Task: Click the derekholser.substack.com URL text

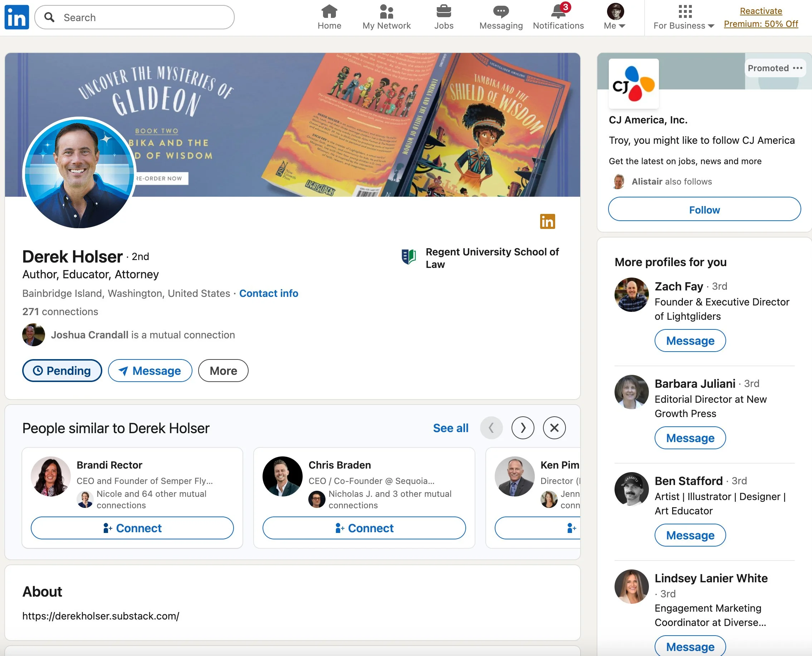Action: click(x=101, y=616)
